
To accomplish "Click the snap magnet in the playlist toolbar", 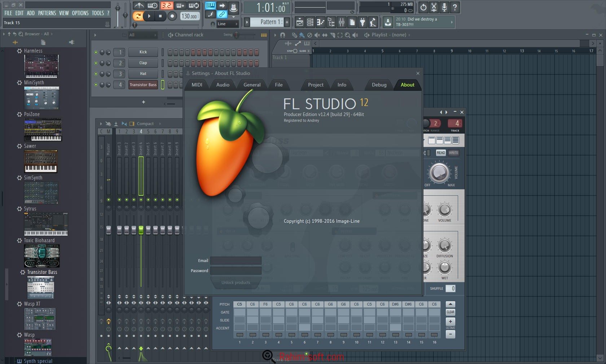I will point(283,35).
